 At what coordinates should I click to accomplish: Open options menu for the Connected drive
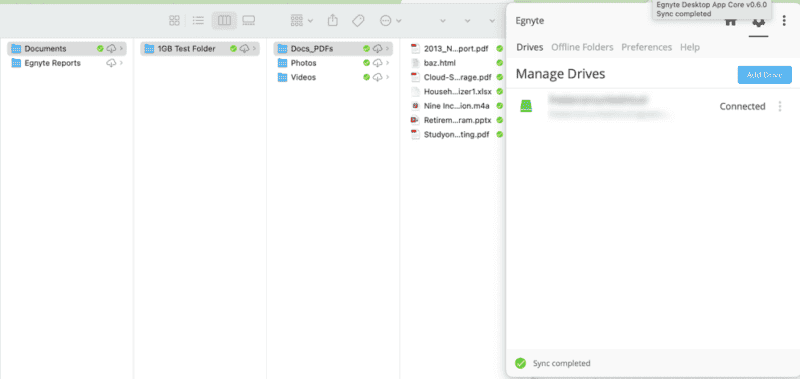[780, 106]
